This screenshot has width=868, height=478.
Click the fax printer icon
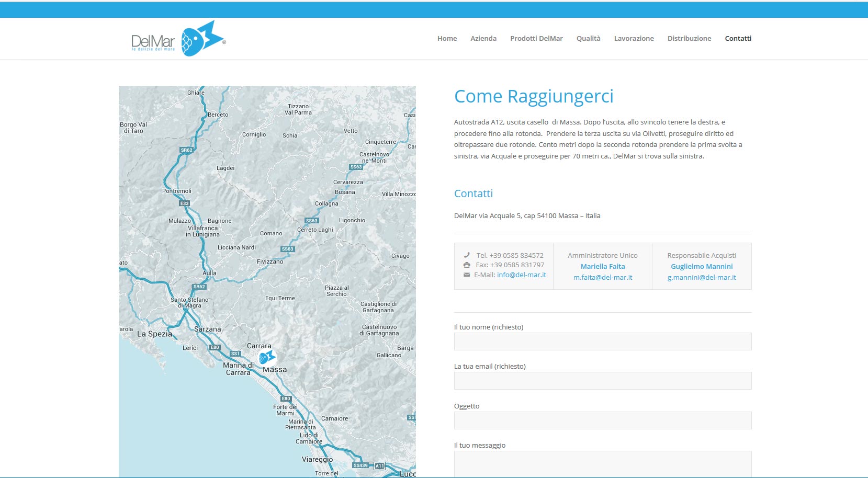[x=467, y=265]
